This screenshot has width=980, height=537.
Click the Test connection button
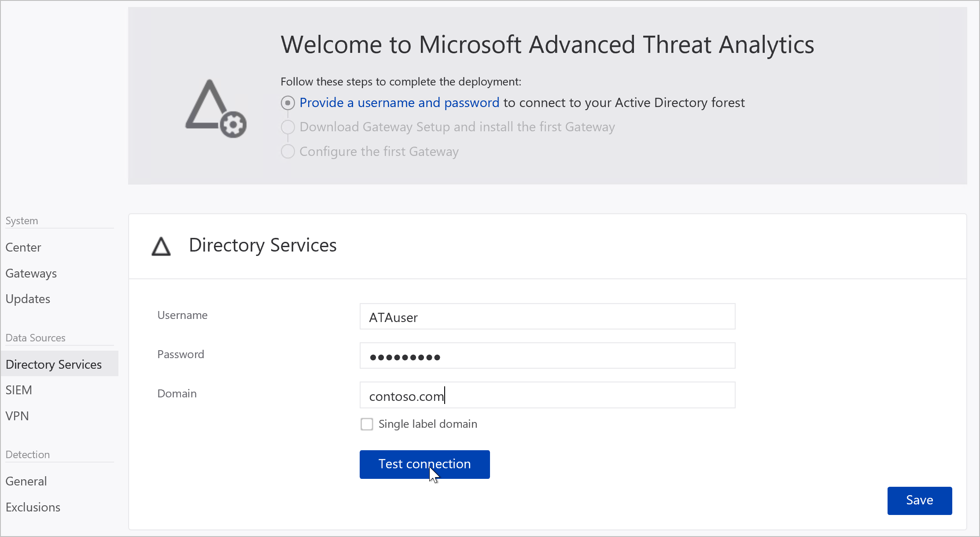pos(424,463)
